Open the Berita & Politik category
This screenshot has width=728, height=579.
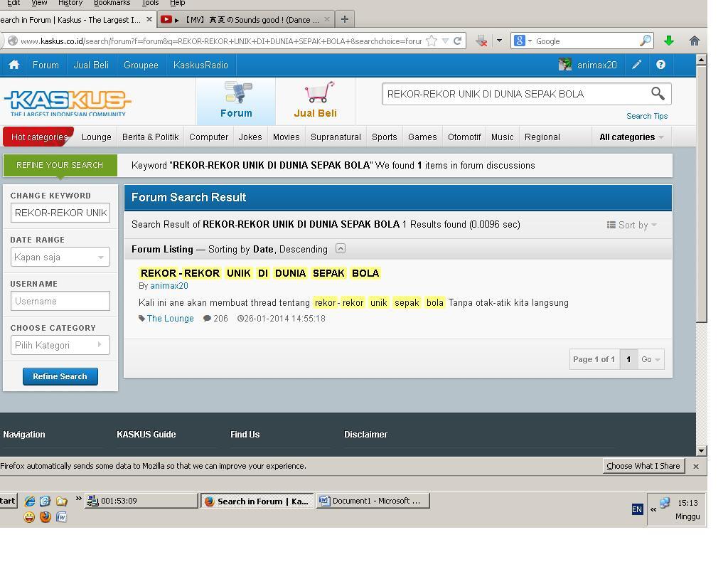tap(151, 137)
